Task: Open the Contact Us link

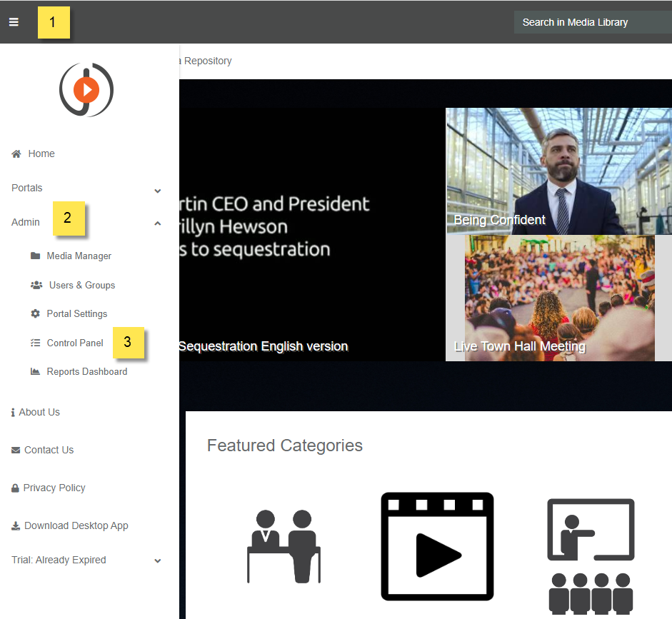Action: (49, 450)
